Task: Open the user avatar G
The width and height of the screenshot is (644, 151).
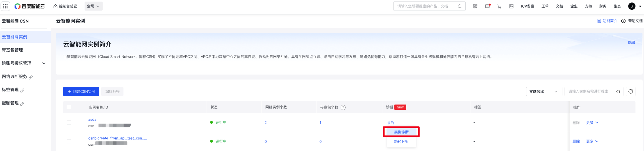Action: pyautogui.click(x=632, y=6)
